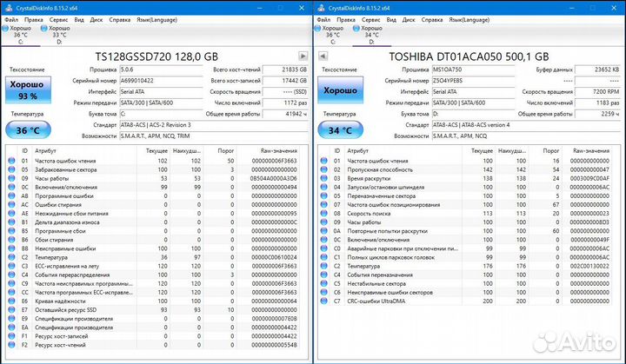Click Raw-значения column header in right window
Image resolution: width=626 pixels, height=364 pixels.
tap(591, 151)
